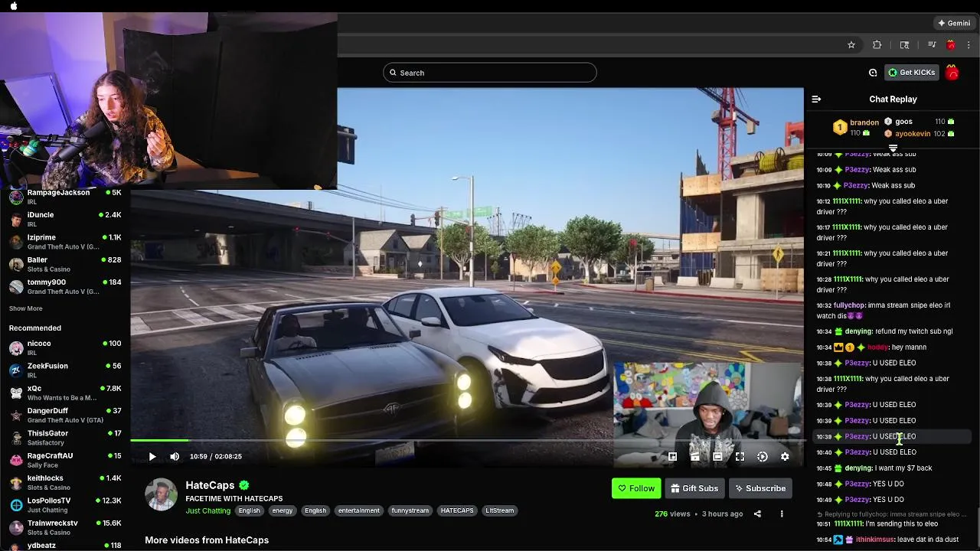
Task: Open Chrome media control icon
Action: tap(932, 45)
